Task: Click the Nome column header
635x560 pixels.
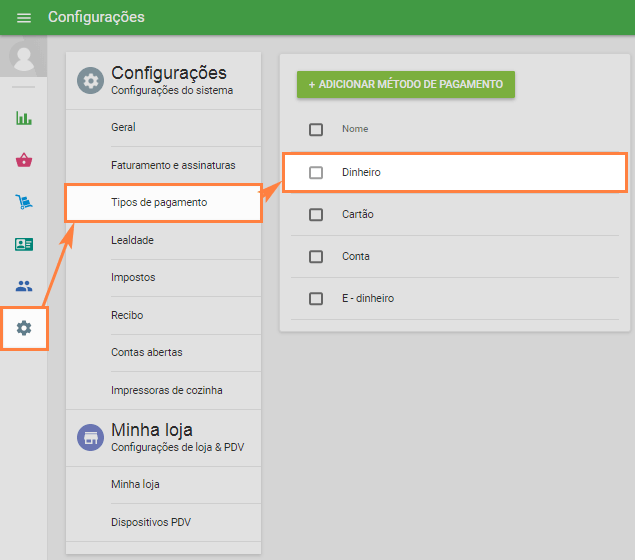Action: pyautogui.click(x=355, y=129)
